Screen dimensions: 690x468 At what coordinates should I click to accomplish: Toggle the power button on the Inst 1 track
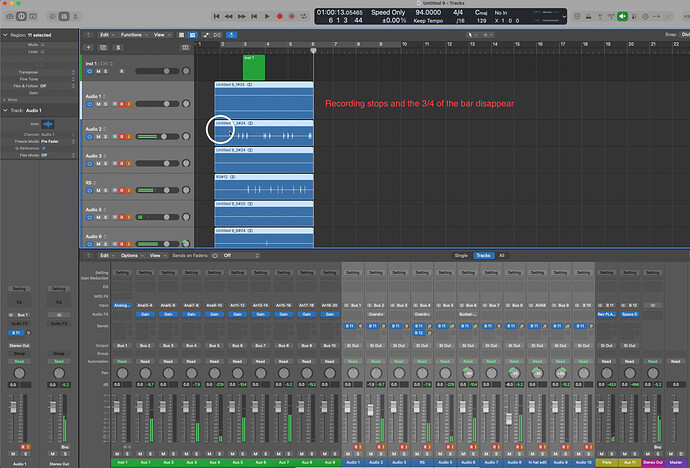coord(89,71)
